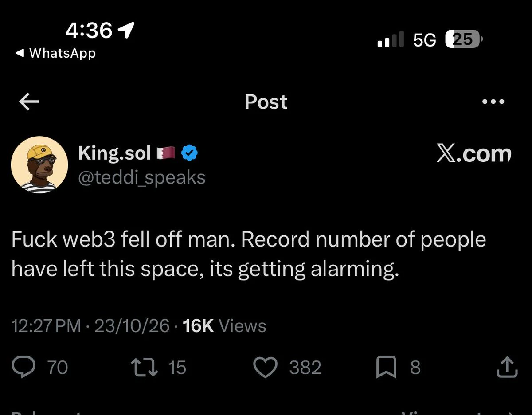532x415 pixels.
Task: Open the King.sol display name
Action: tap(115, 153)
